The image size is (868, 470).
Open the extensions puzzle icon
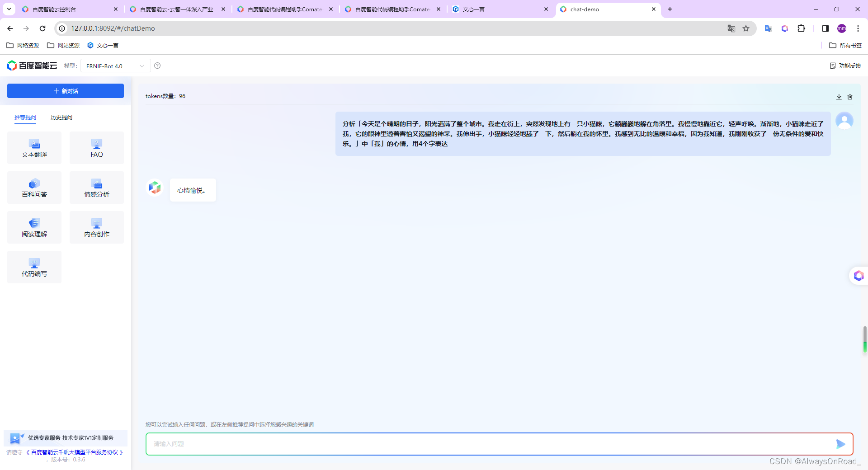[802, 28]
